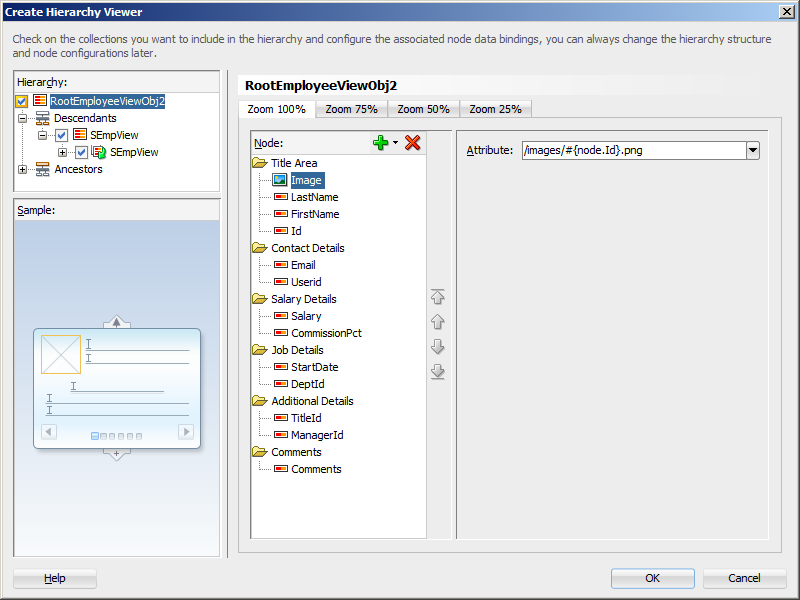
Task: Click the Title Area folder icon
Action: (x=260, y=163)
